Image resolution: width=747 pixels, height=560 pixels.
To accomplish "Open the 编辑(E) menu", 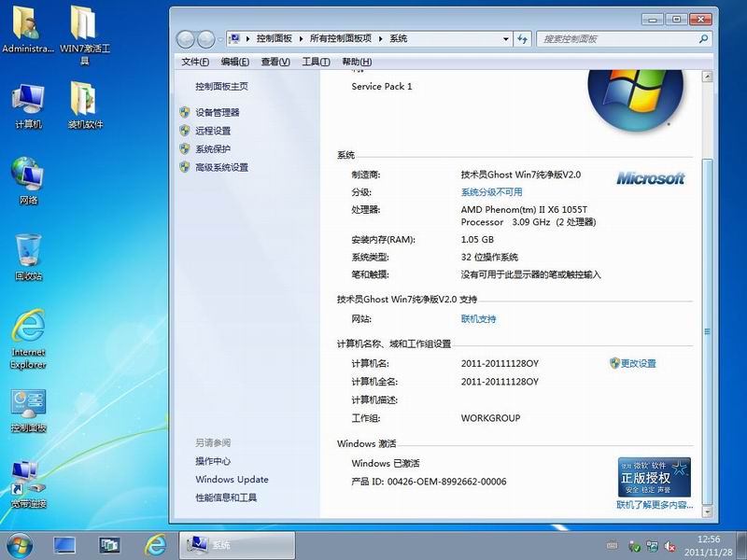I will point(235,62).
